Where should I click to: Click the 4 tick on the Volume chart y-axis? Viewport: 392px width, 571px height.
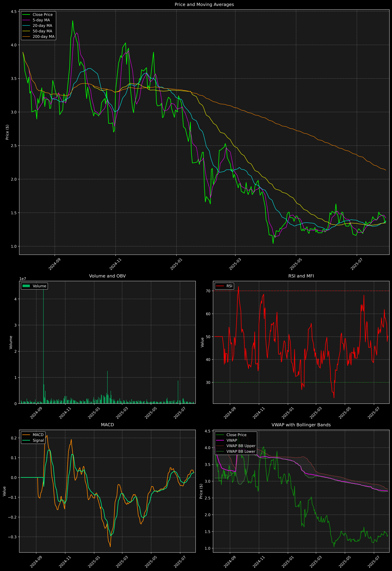15,299
